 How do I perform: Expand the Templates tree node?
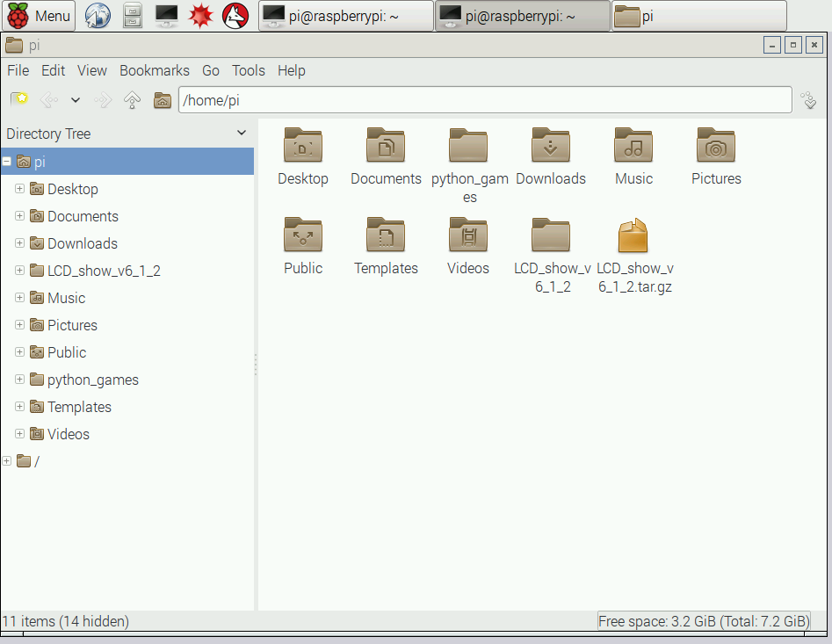pyautogui.click(x=19, y=407)
